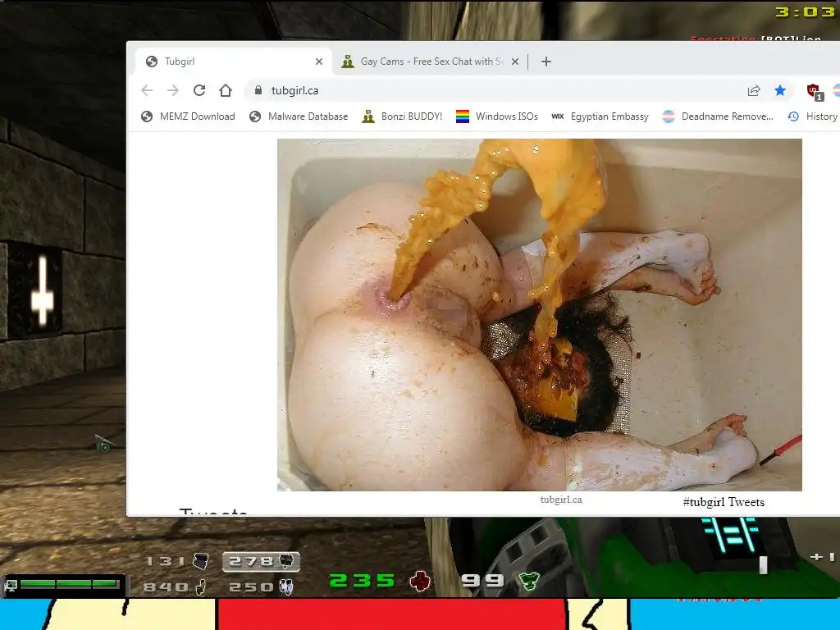Image resolution: width=840 pixels, height=630 pixels.
Task: Switch to the Tubgirl tab
Action: pyautogui.click(x=234, y=62)
